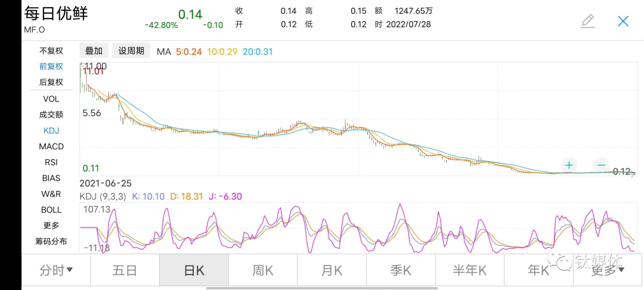Zoom in the chart with plus icon
The height and width of the screenshot is (290, 644).
coord(569,165)
